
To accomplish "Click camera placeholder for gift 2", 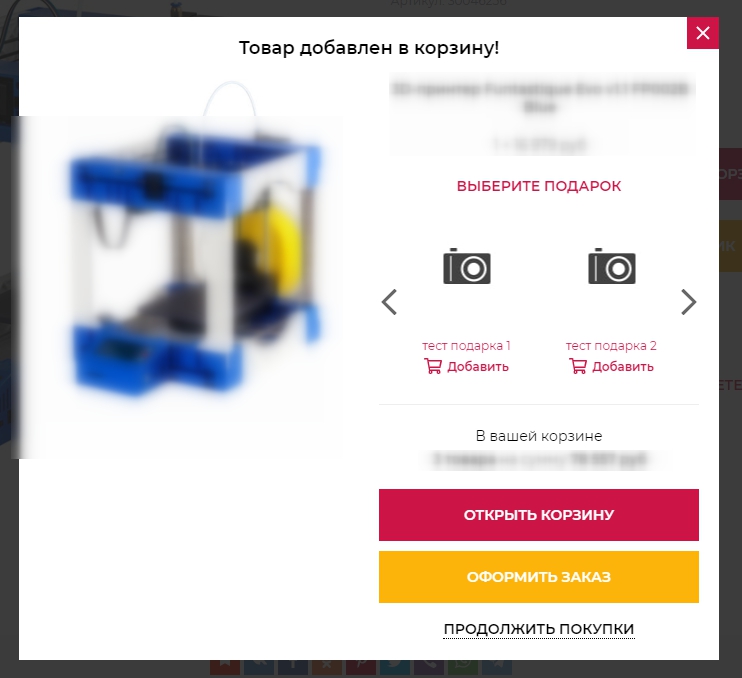I will (x=611, y=266).
